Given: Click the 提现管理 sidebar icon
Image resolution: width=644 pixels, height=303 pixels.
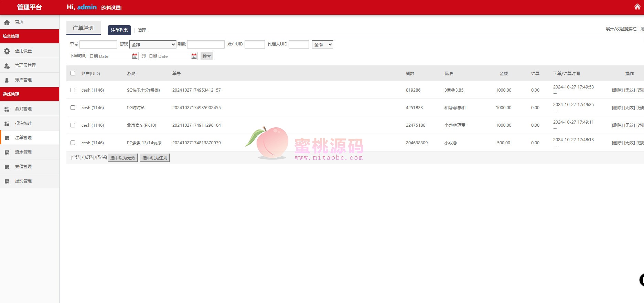Looking at the screenshot, I should pyautogui.click(x=7, y=181).
